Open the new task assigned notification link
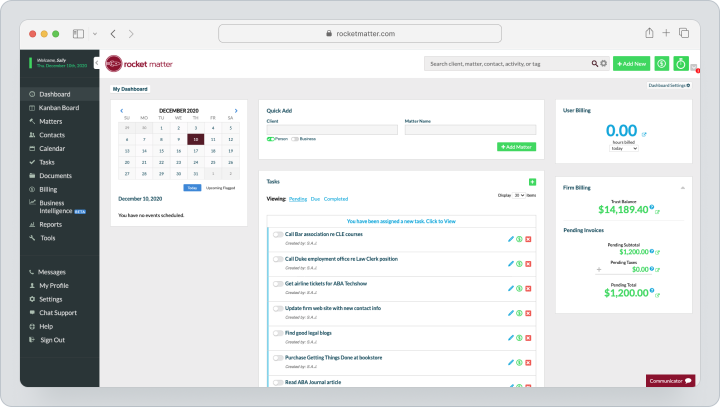This screenshot has width=720, height=407. [401, 221]
